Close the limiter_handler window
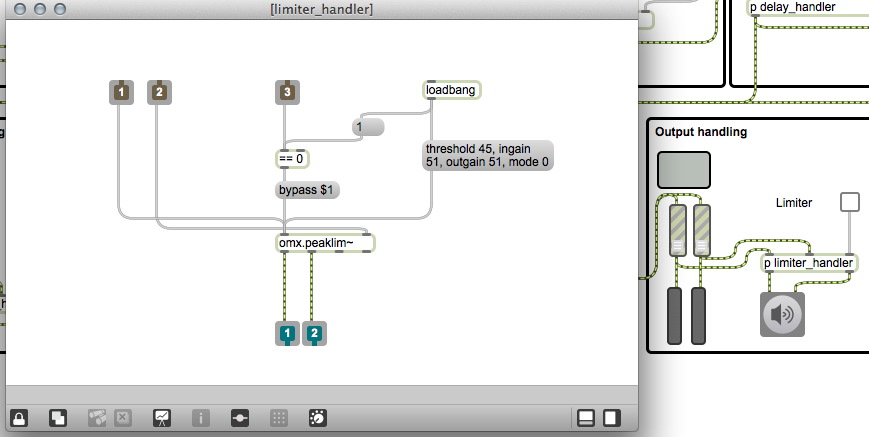Screen dimensions: 869x437 pos(19,9)
